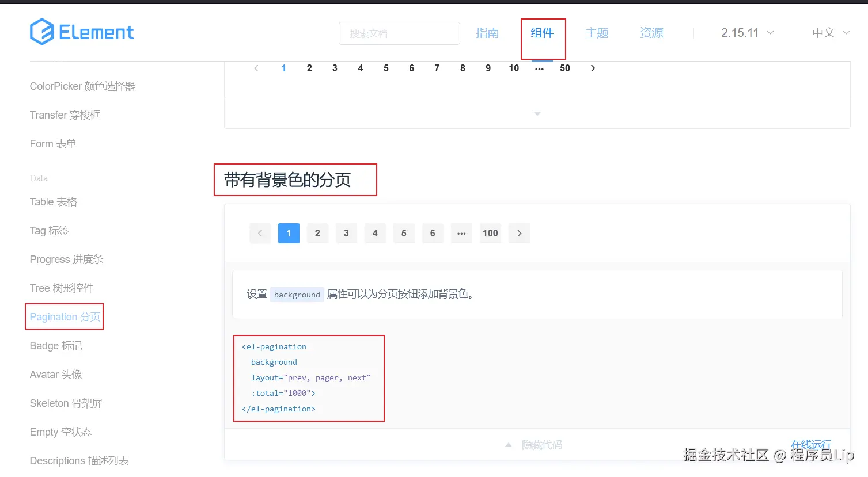Switch to the 组件 tab

(542, 33)
